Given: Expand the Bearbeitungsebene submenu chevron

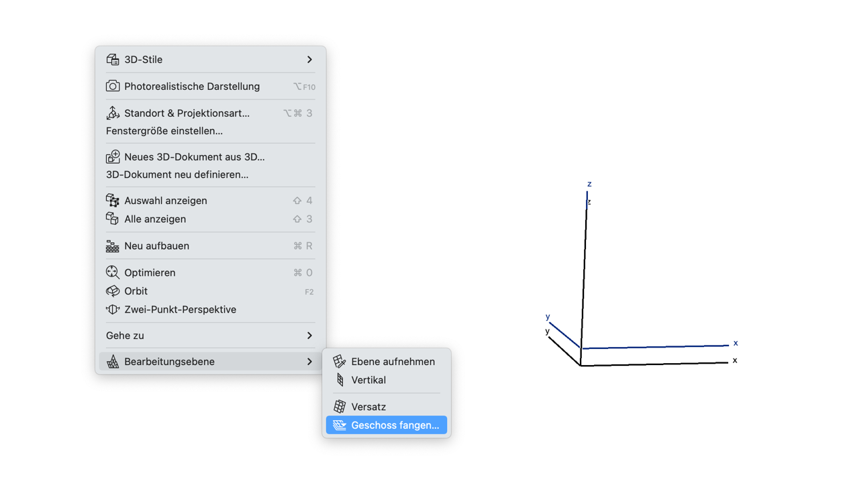Looking at the screenshot, I should [309, 362].
